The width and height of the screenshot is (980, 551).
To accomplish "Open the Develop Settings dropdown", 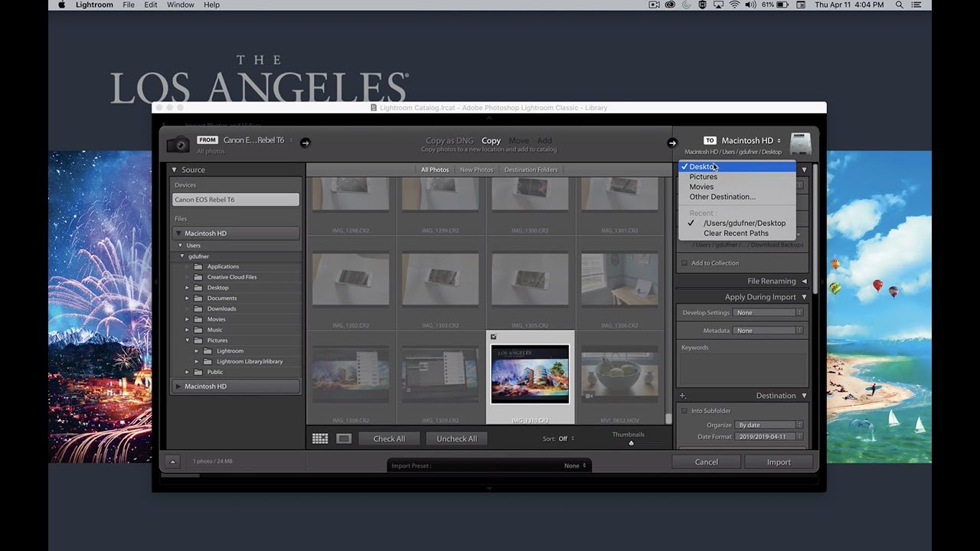I will 768,312.
